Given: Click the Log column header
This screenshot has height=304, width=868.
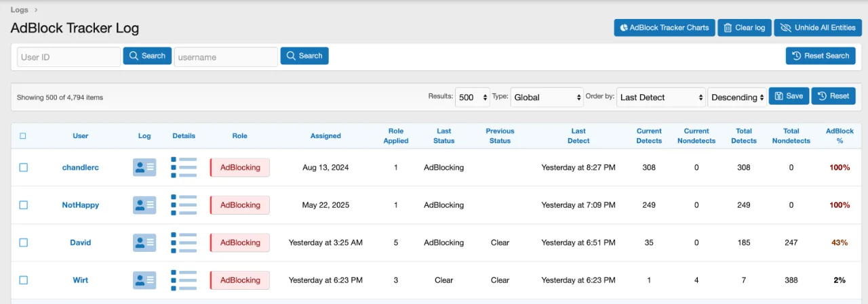Looking at the screenshot, I should pos(144,136).
